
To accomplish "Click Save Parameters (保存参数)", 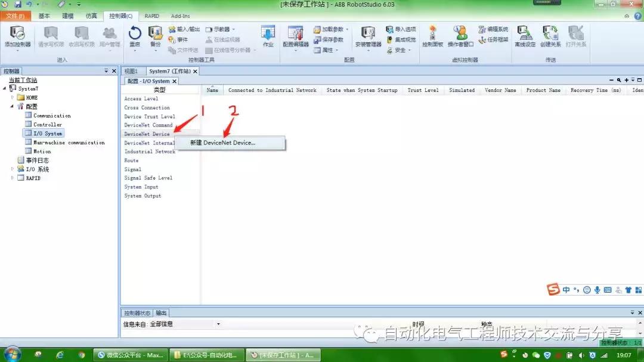I will 329,39.
